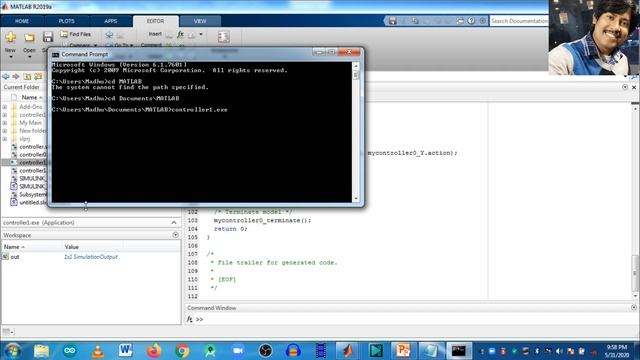This screenshot has height=360, width=640.
Task: Open the Command Window actions menu
Action: pyautogui.click(x=634, y=308)
